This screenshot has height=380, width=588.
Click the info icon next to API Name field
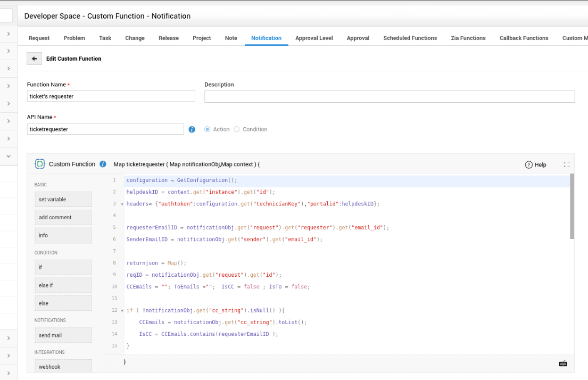tap(192, 129)
